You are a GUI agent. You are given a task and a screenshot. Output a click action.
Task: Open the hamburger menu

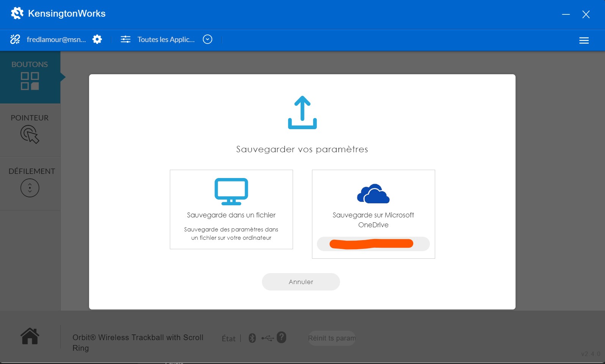coord(584,41)
